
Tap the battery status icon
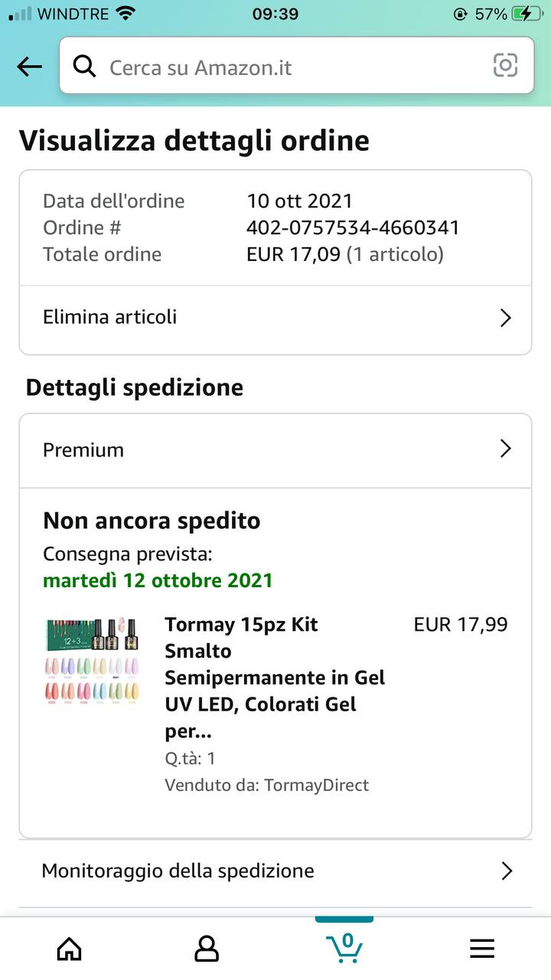pyautogui.click(x=527, y=14)
